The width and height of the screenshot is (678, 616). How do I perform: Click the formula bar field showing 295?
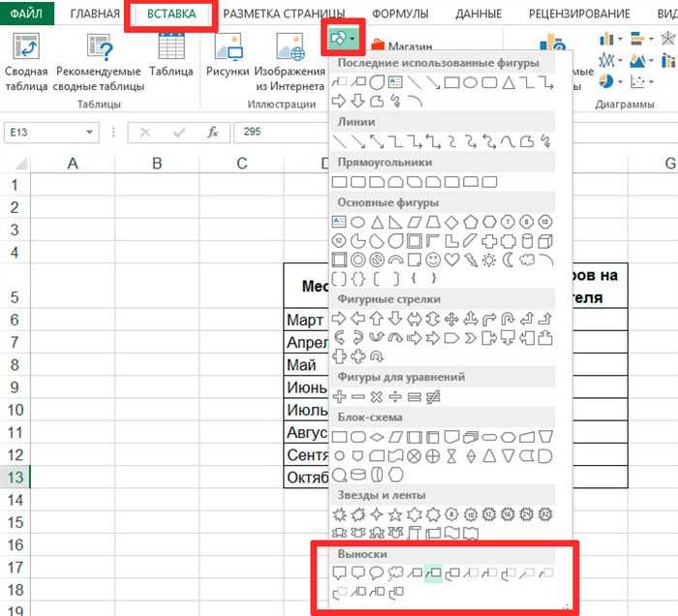281,132
